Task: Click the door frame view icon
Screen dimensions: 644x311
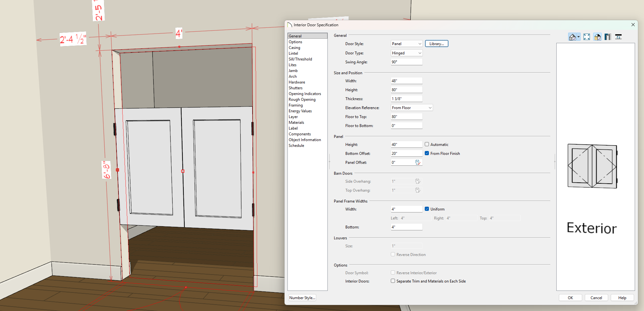Action: click(608, 37)
